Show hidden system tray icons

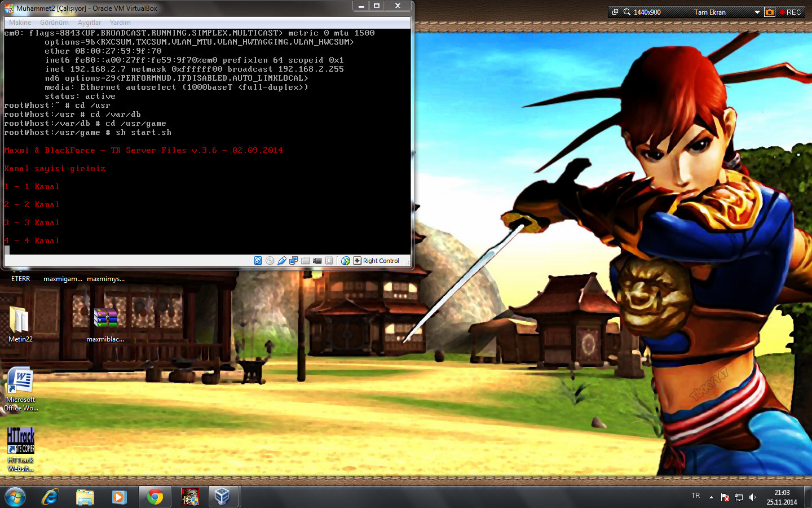711,497
